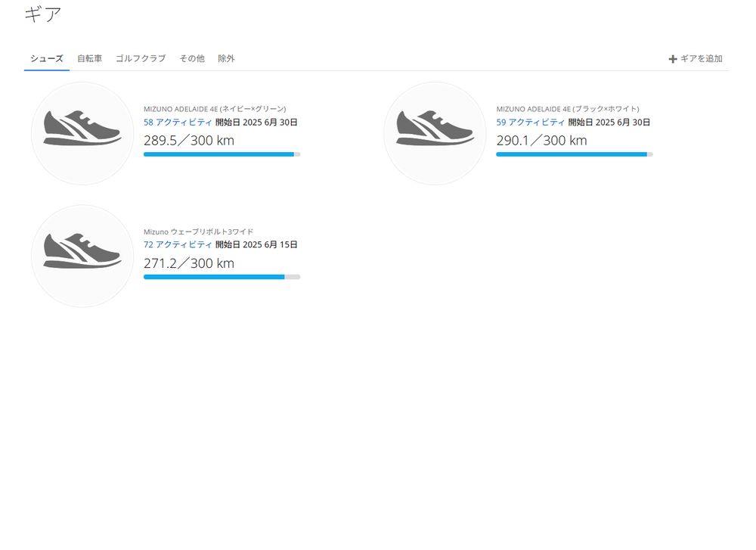
Task: Open the 58 アクティビティ link
Action: [178, 123]
